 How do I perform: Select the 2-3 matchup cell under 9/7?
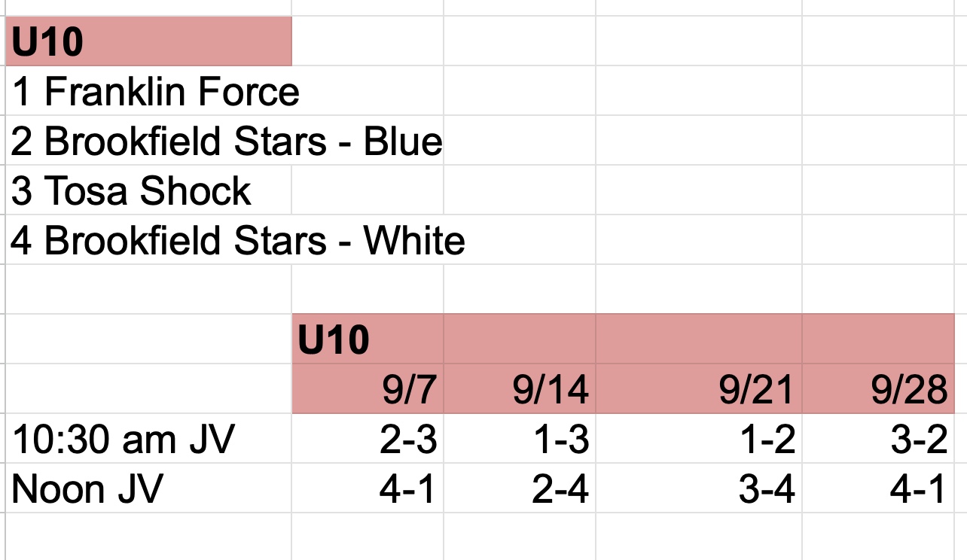pos(368,440)
